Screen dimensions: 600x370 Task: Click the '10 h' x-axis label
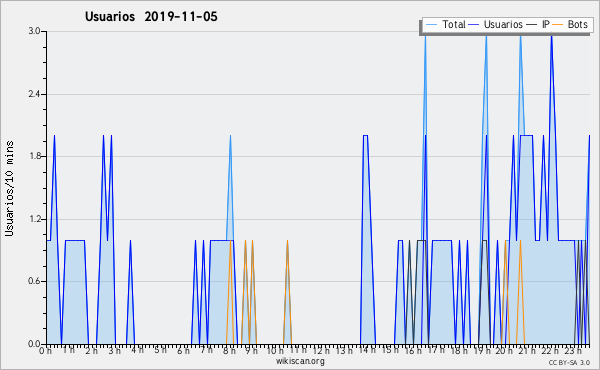(x=275, y=351)
